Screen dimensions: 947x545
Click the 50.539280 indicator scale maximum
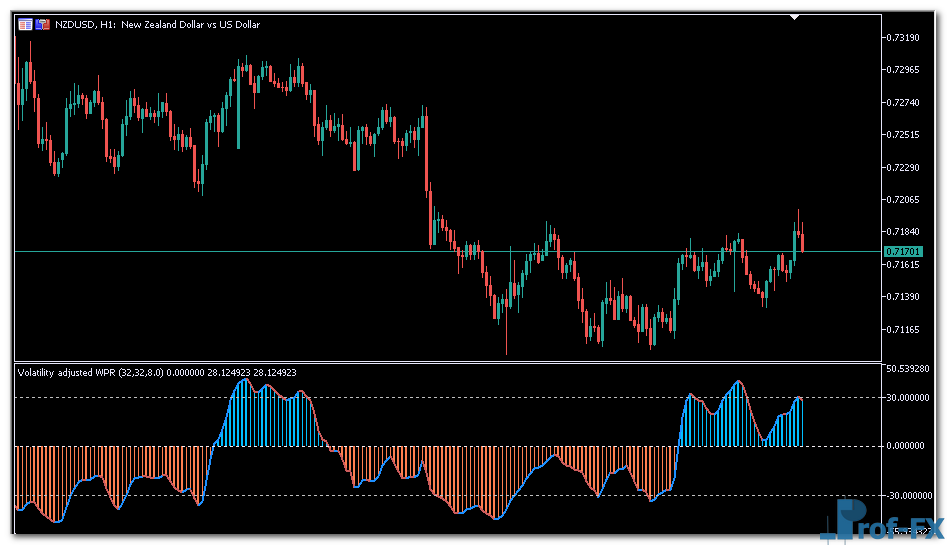point(912,369)
